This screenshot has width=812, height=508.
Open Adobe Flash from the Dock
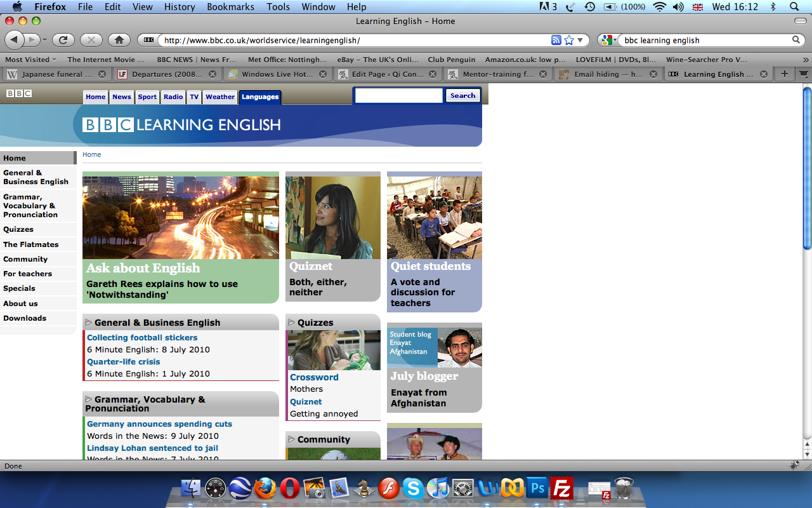(389, 488)
